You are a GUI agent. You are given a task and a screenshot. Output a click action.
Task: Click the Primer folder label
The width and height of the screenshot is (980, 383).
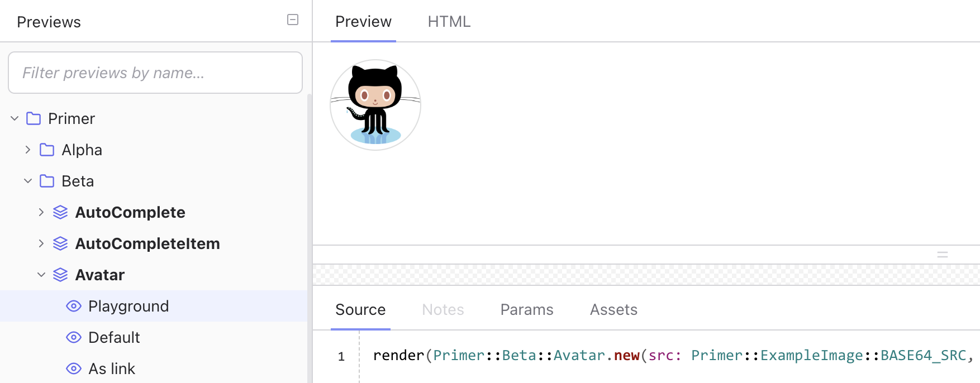[x=72, y=118]
